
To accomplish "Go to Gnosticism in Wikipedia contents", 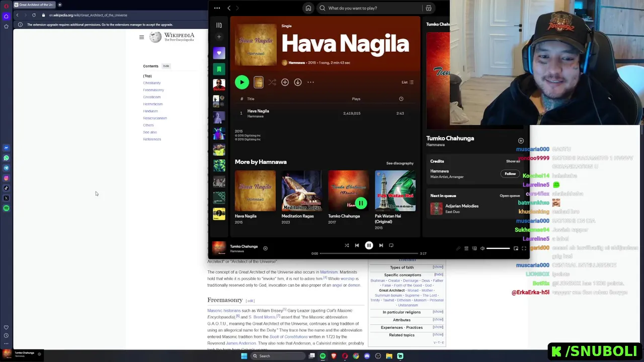I will point(151,97).
